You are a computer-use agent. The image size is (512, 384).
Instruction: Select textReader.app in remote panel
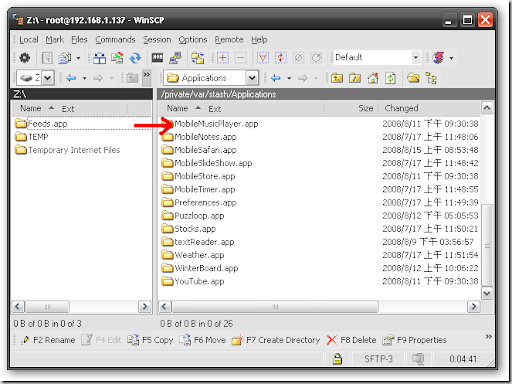tap(198, 242)
